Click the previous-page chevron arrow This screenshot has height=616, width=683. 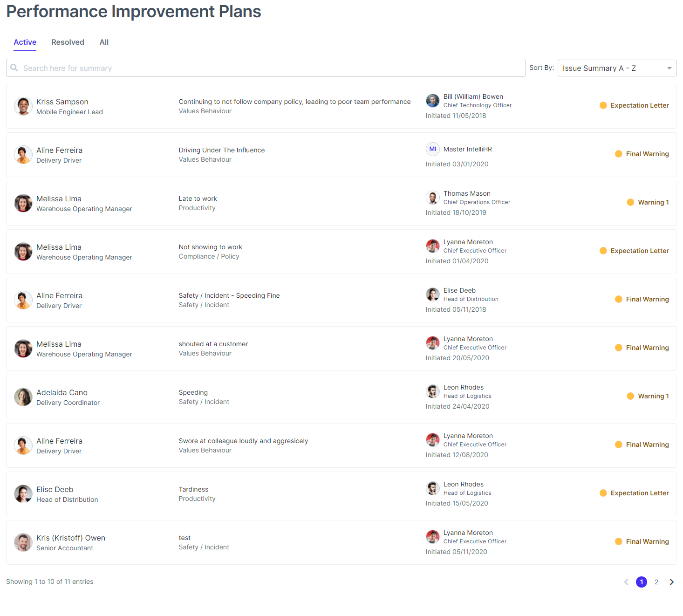[x=626, y=582]
